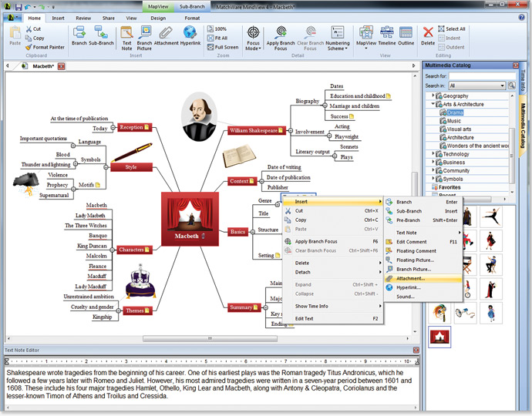Image resolution: width=532 pixels, height=416 pixels.
Task: Select Edit Text in context menu
Action: click(x=333, y=319)
